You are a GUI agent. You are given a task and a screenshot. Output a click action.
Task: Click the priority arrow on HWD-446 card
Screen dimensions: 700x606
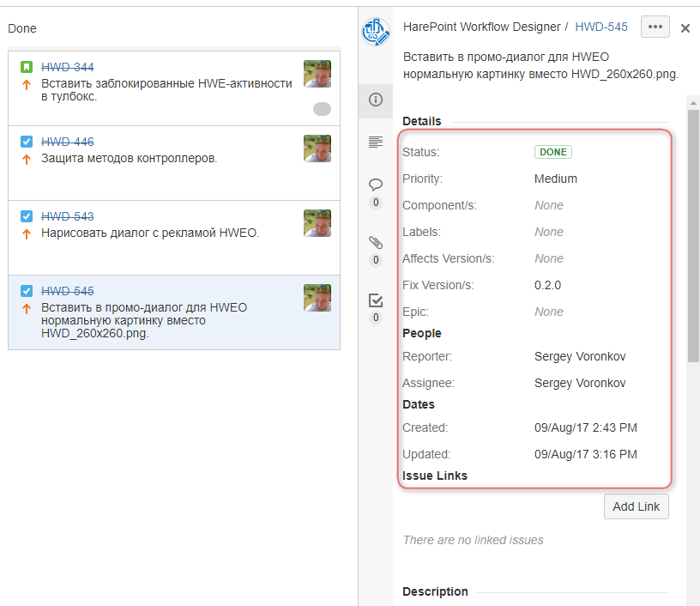(x=27, y=159)
